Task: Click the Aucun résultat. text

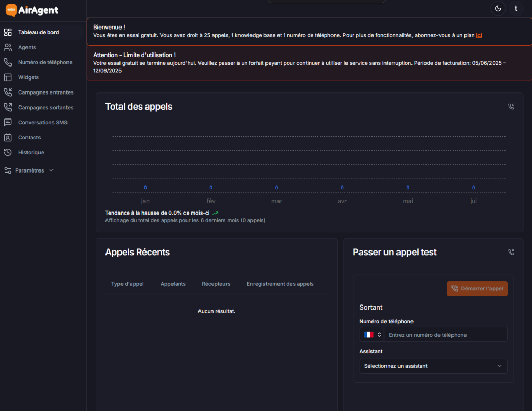Action: tap(217, 311)
